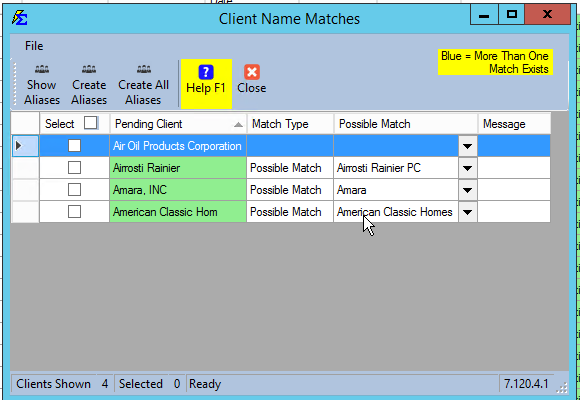The height and width of the screenshot is (400, 580).
Task: Check the box for American Classic Hom
Action: pos(74,212)
